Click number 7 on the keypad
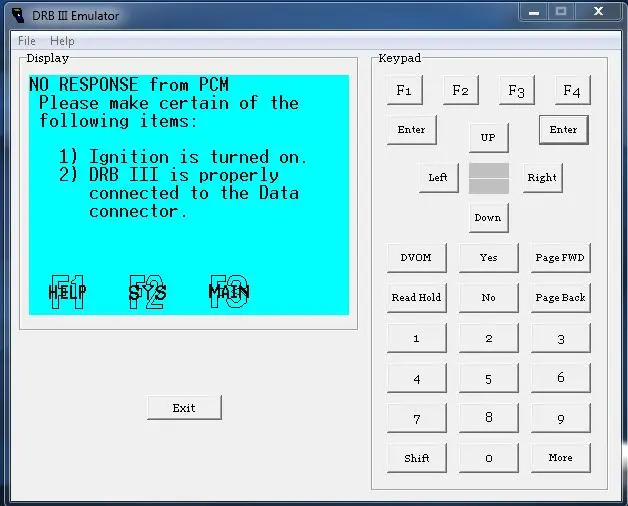Image resolution: width=628 pixels, height=506 pixels. pos(417,418)
